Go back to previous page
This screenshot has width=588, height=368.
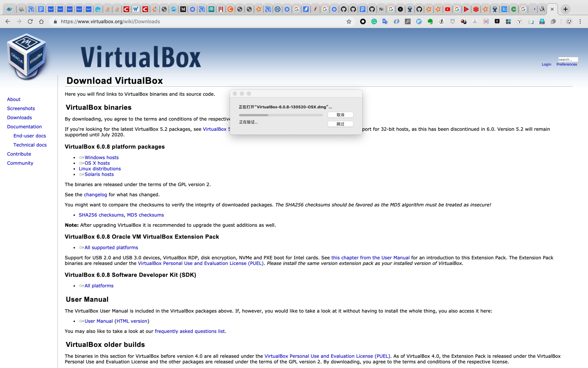[8, 21]
